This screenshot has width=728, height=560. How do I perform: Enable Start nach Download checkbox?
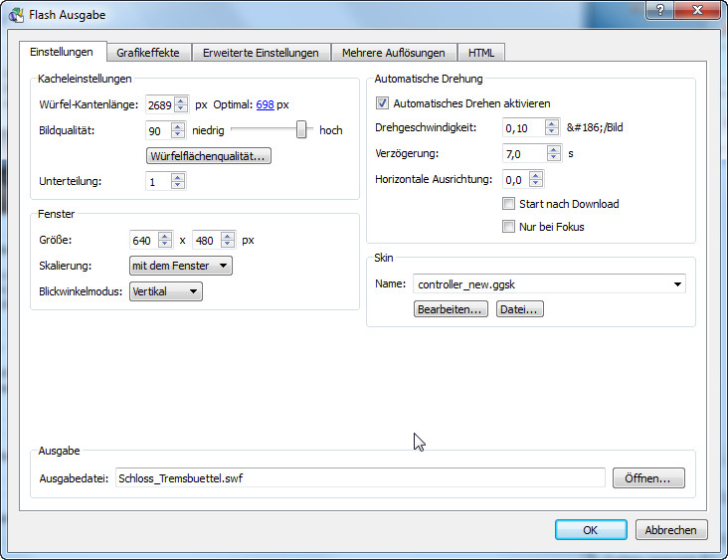(509, 204)
